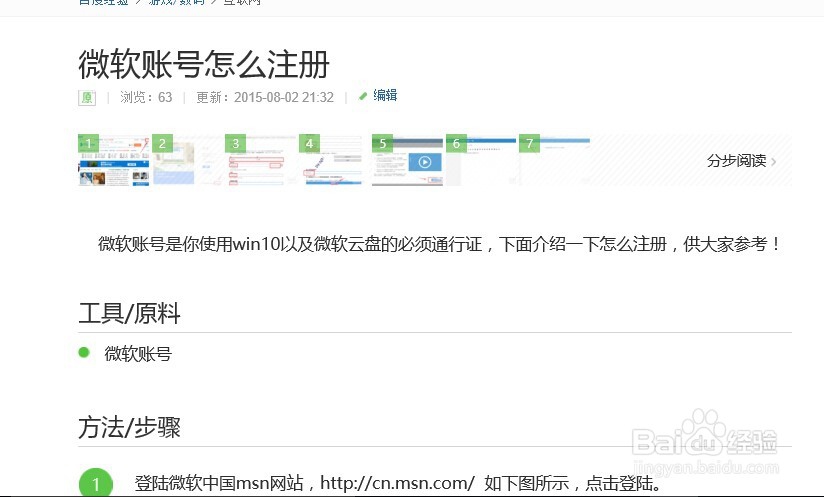
Task: Click the 微软账号 tool list item
Action: (x=138, y=354)
